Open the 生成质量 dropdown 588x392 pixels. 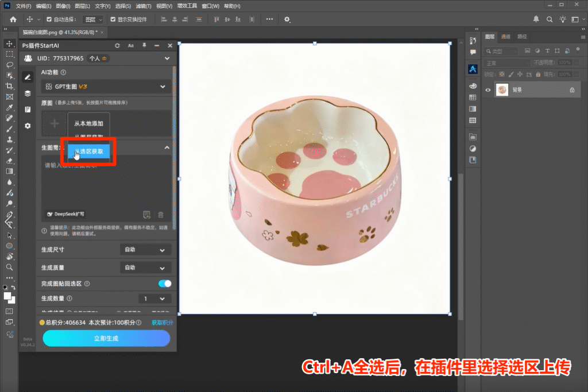(145, 267)
